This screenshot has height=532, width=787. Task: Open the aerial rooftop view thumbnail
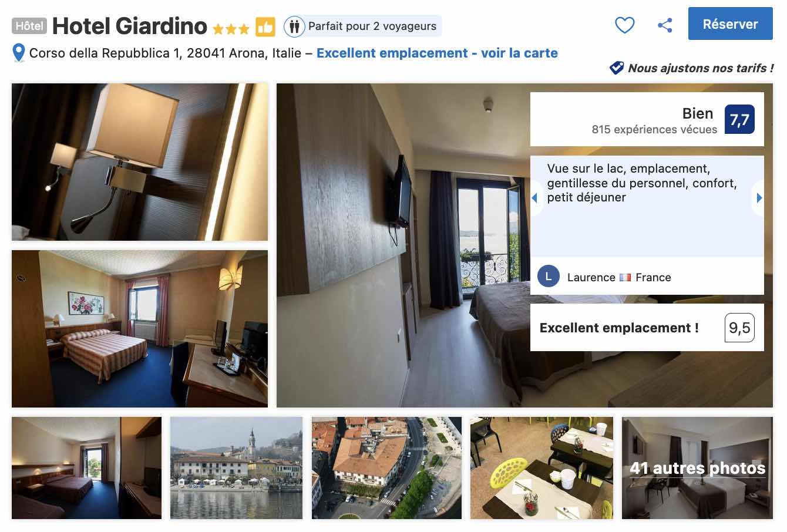pos(386,468)
